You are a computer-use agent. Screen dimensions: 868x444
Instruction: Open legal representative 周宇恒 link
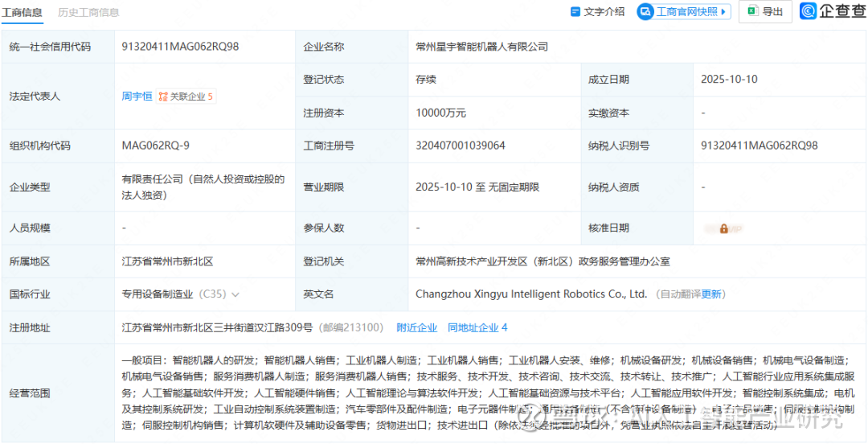pyautogui.click(x=137, y=97)
